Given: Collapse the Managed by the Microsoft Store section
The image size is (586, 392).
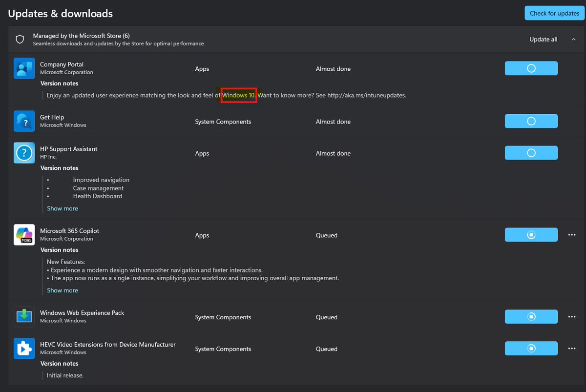Looking at the screenshot, I should point(573,39).
